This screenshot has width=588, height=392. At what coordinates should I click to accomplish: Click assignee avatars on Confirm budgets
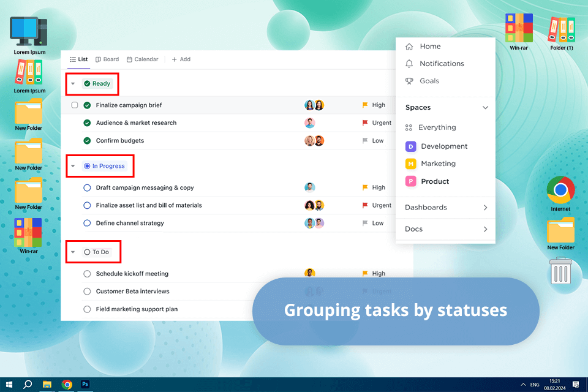314,141
